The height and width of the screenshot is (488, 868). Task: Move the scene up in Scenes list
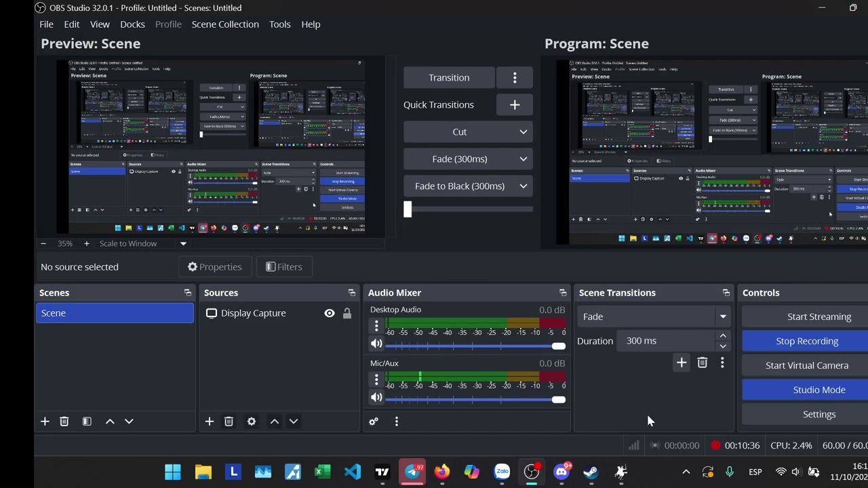tap(110, 422)
